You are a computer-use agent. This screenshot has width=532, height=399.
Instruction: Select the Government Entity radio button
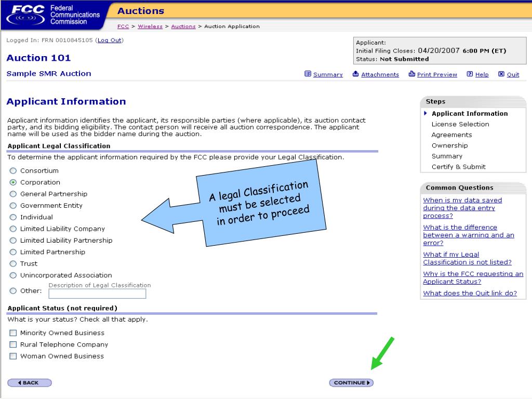[x=13, y=206]
